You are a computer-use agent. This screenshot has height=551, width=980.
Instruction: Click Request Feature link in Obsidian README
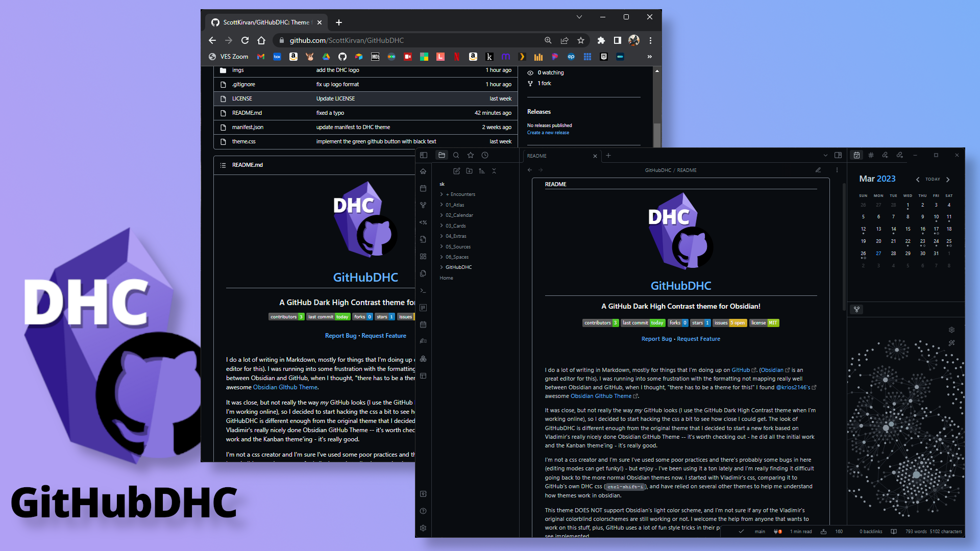[x=698, y=339]
